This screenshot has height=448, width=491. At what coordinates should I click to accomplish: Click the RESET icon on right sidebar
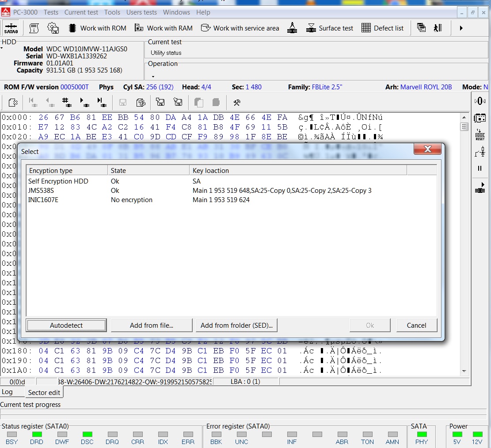pos(480,135)
